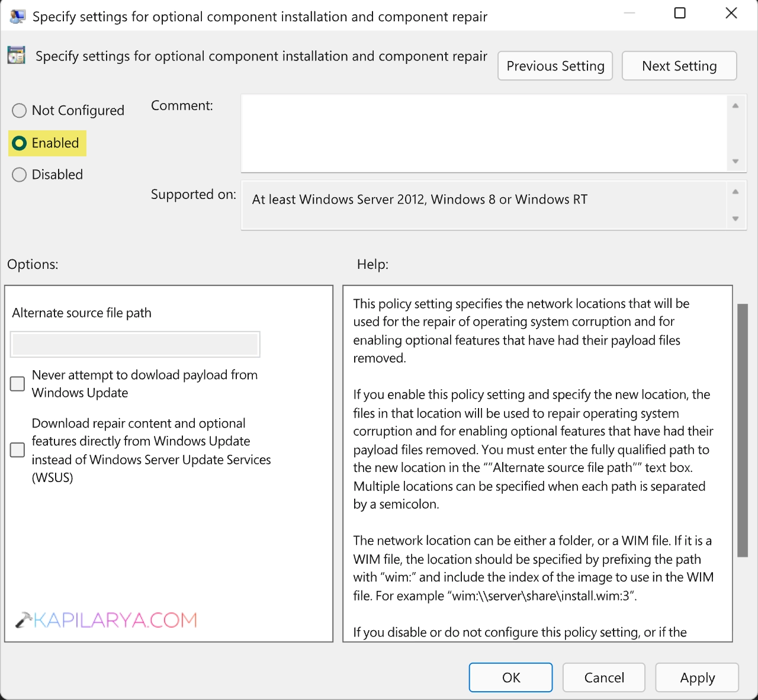The height and width of the screenshot is (700, 758).
Task: Select the Disabled radio button
Action: [20, 175]
